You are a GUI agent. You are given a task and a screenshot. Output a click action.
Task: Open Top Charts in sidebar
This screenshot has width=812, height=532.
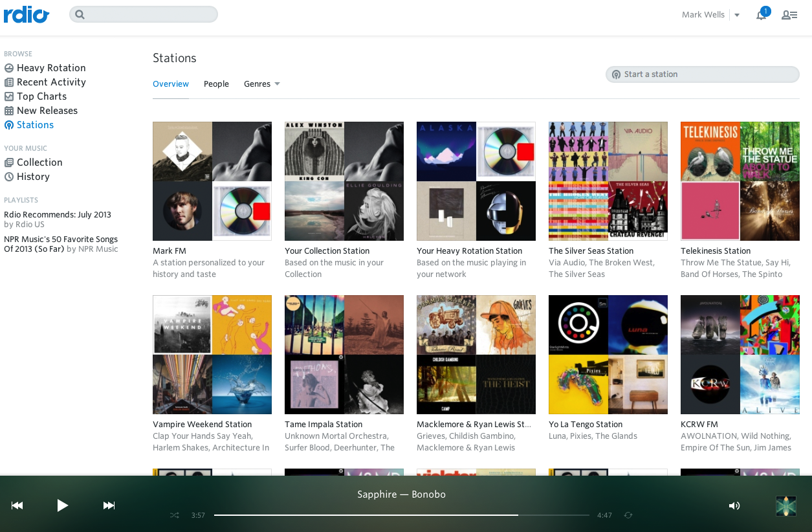41,96
